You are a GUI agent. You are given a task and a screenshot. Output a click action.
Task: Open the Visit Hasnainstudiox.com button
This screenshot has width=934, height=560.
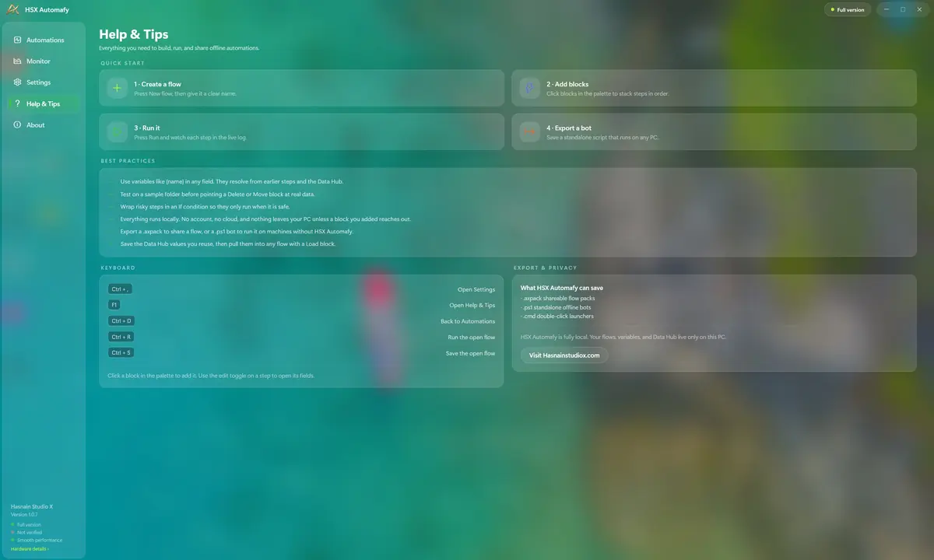(564, 355)
